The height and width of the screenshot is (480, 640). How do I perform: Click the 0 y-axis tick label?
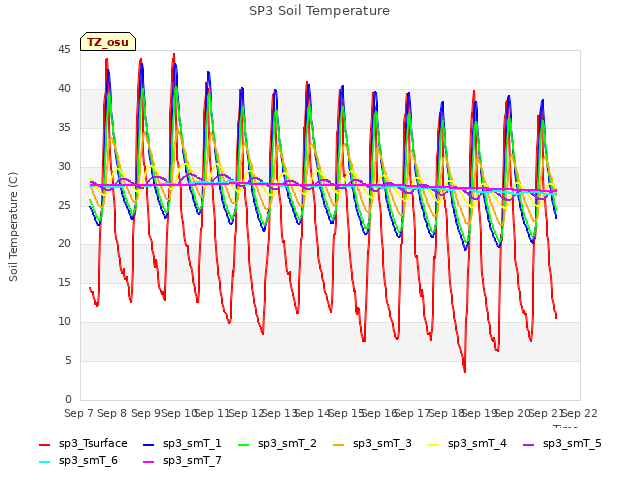click(x=68, y=400)
